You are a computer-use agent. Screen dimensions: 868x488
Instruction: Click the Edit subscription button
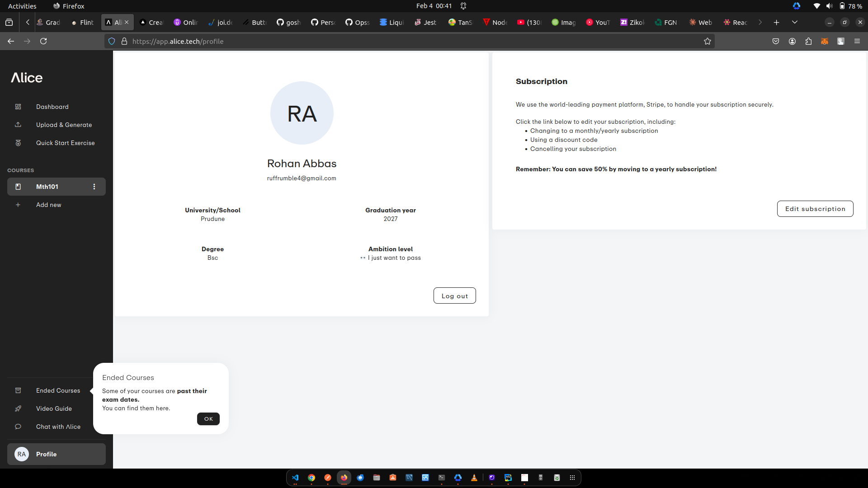815,209
